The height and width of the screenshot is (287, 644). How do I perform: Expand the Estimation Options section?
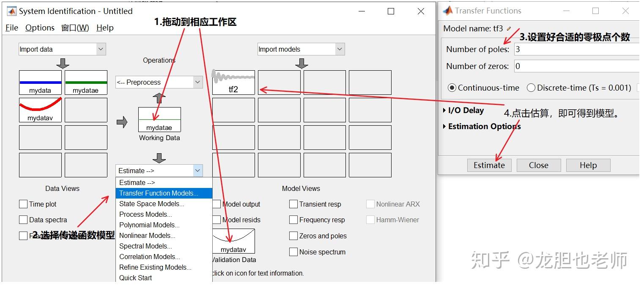(x=482, y=126)
